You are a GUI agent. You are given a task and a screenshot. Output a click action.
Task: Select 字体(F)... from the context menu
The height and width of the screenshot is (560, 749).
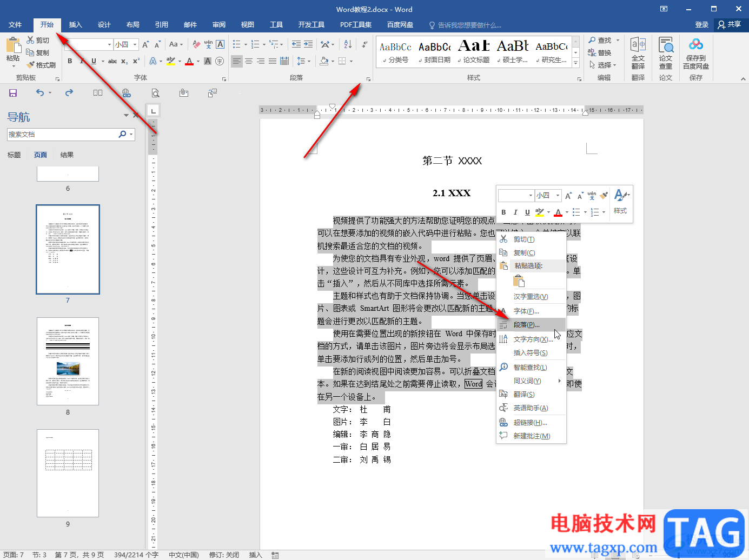[531, 311]
